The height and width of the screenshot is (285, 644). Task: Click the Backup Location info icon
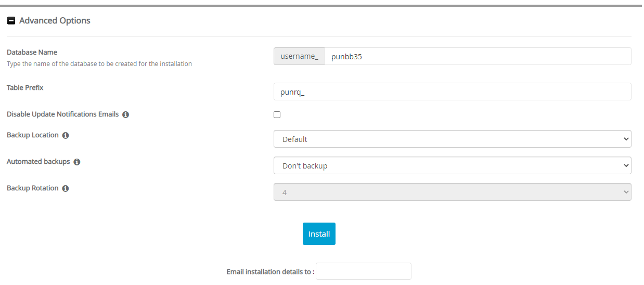point(66,135)
